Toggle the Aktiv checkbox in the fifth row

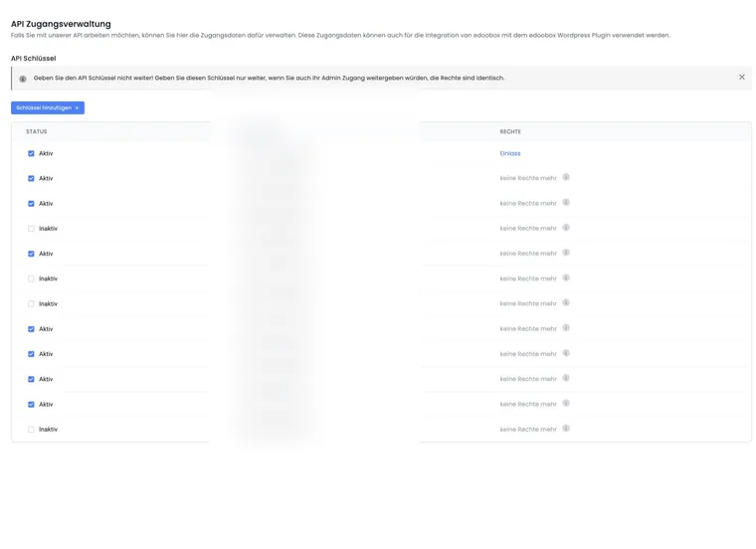[x=31, y=254]
